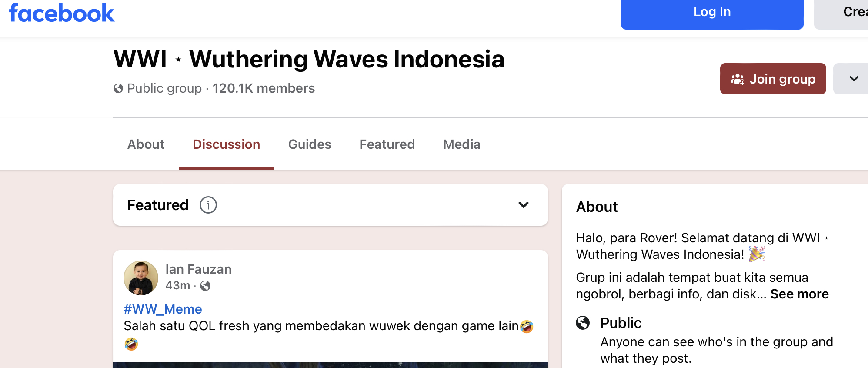Click the globe icon next to Public
The height and width of the screenshot is (368, 868).
point(583,323)
